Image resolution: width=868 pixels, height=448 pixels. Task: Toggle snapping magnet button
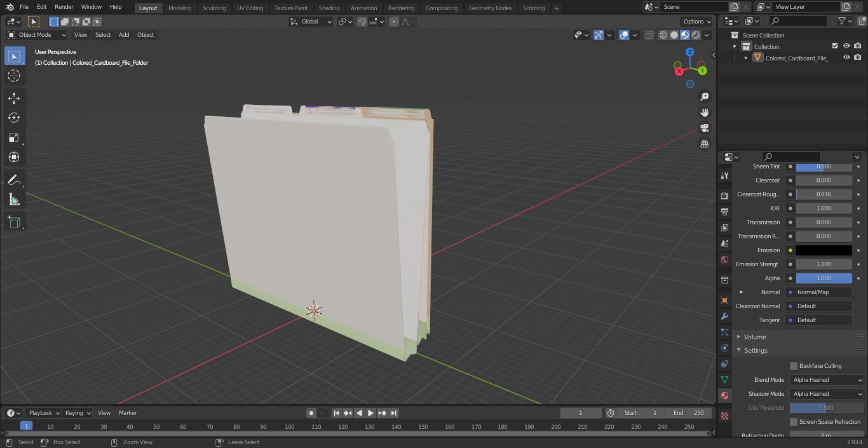pyautogui.click(x=362, y=22)
